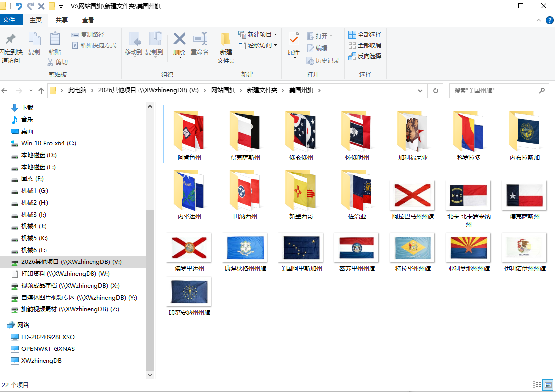Click 网站国旗 in the address breadcrumb
This screenshot has height=392, width=556.
223,90
